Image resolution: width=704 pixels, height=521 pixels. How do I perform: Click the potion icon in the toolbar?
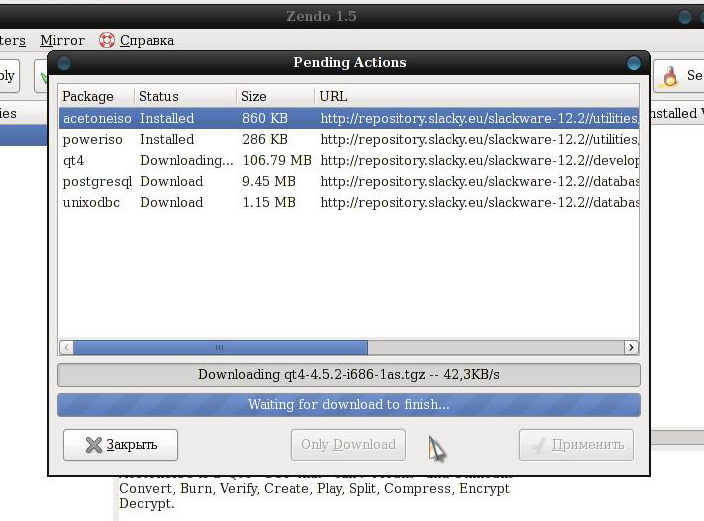(x=669, y=76)
